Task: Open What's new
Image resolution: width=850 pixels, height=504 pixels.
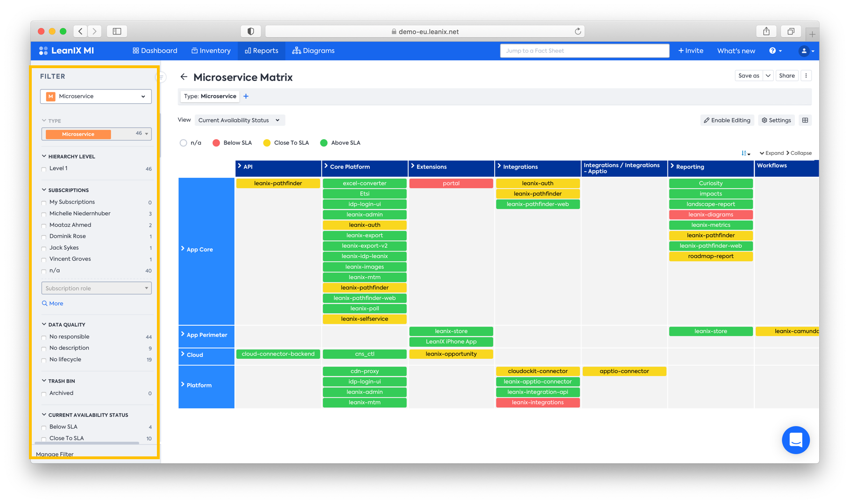Action: [x=736, y=51]
